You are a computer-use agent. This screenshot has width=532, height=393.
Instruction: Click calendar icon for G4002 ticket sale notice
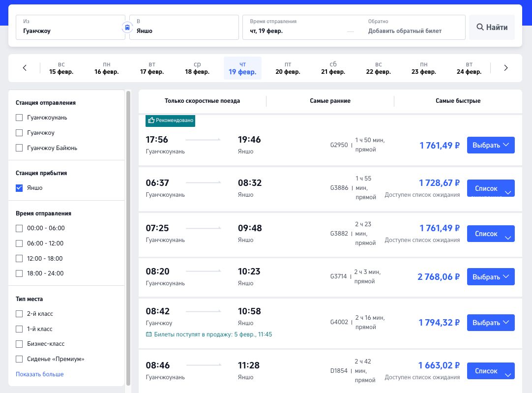pos(149,334)
